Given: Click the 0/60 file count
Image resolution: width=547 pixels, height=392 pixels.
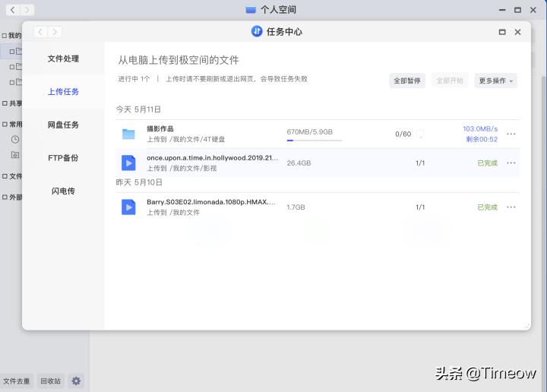Looking at the screenshot, I should [403, 134].
